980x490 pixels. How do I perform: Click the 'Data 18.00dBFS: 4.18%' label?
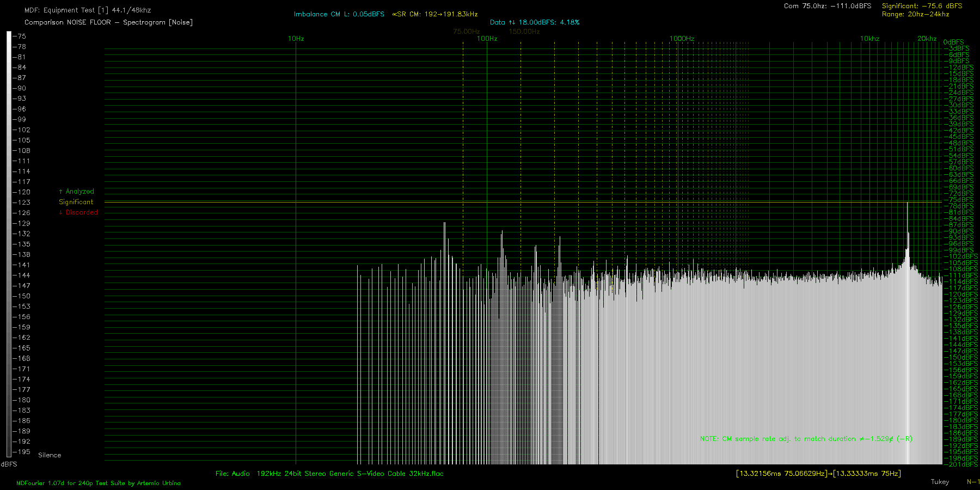pyautogui.click(x=535, y=22)
